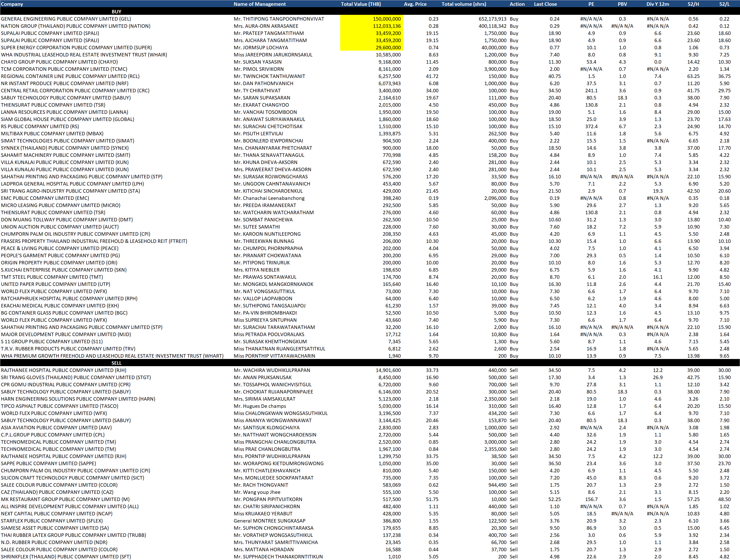Screen dimensions: 740x560
Task: Click the PBV column header
Action: click(x=622, y=4)
